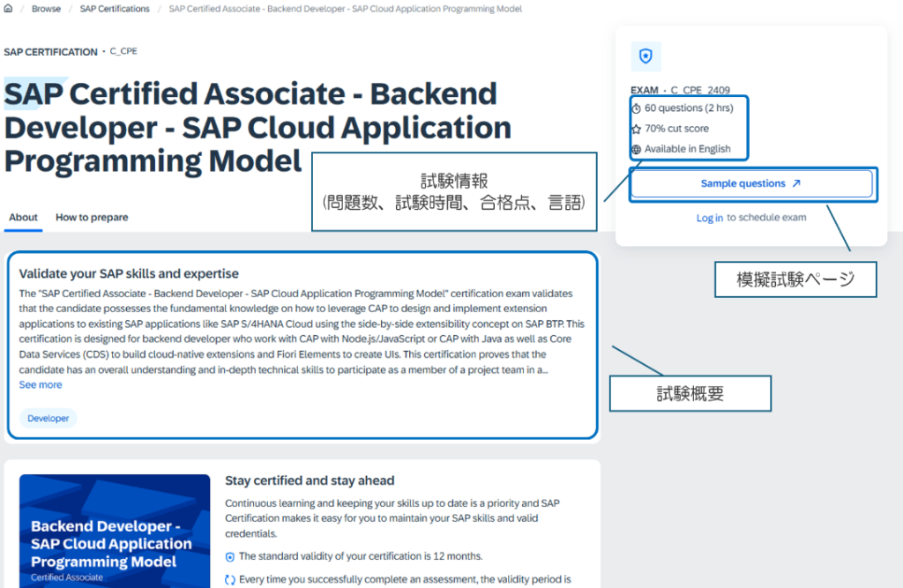Click the Log in link

pos(710,218)
